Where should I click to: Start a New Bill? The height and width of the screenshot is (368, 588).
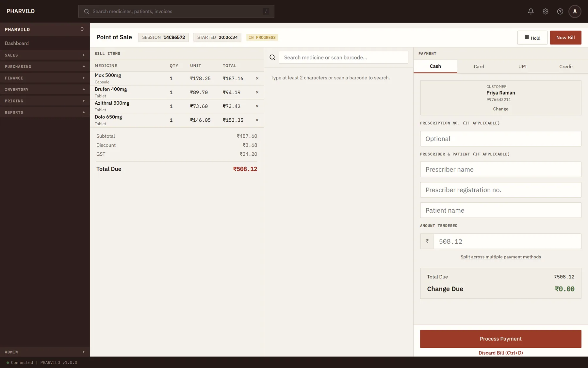point(565,38)
